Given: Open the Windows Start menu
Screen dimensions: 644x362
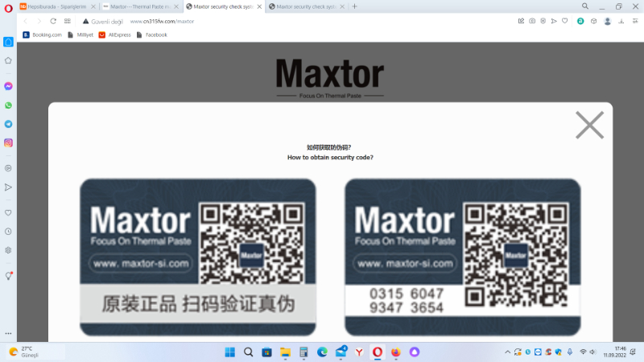Looking at the screenshot, I should click(x=230, y=352).
